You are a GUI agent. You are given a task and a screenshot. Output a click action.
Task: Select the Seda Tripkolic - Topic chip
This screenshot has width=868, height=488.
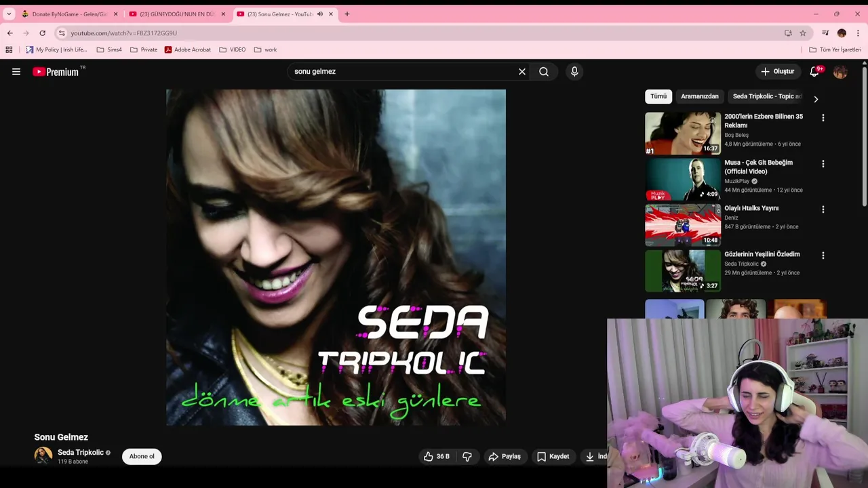pyautogui.click(x=767, y=96)
